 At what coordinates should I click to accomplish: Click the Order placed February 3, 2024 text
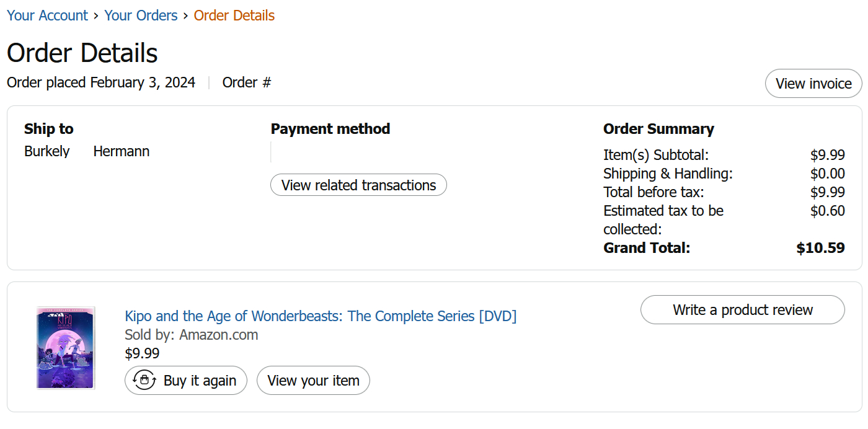(101, 82)
